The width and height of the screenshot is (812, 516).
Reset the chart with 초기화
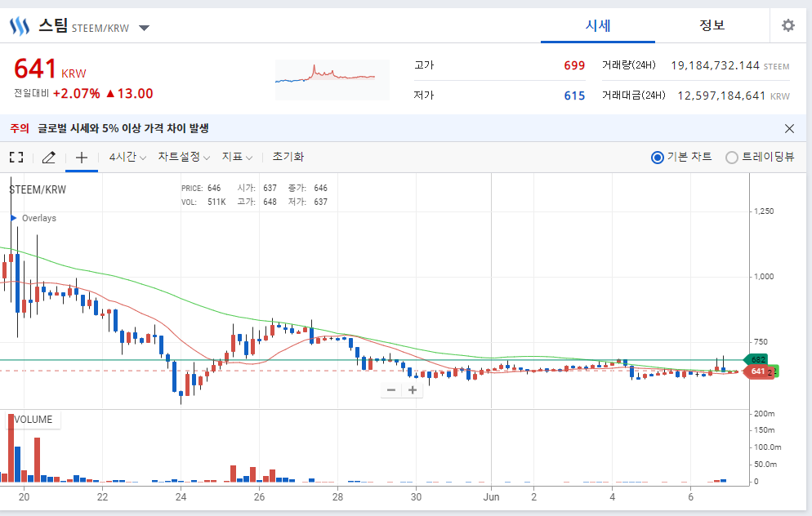coord(288,157)
